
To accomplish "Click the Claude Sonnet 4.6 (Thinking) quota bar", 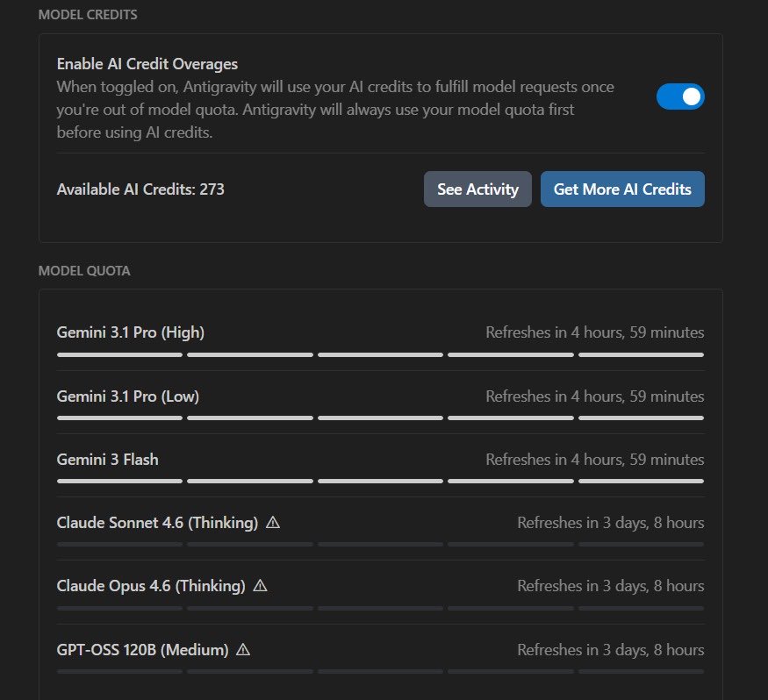I will [381, 545].
